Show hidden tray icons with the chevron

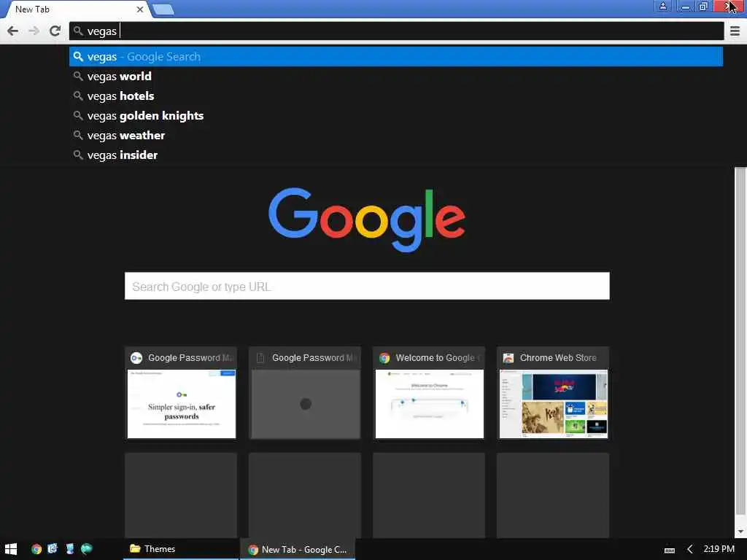pyautogui.click(x=689, y=550)
